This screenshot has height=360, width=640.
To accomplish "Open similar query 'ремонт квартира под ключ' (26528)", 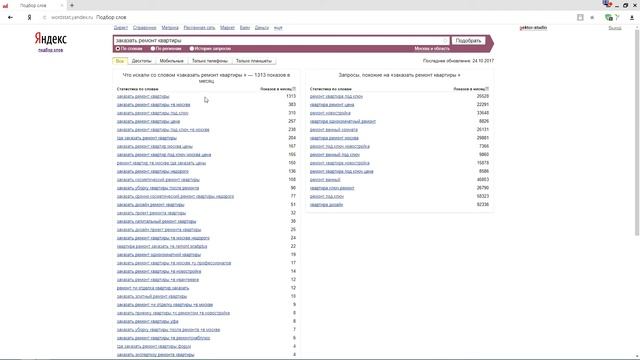I will tap(336, 96).
